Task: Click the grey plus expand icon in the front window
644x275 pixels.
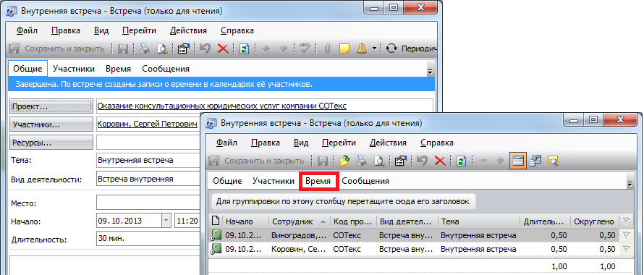Action: (x=500, y=161)
